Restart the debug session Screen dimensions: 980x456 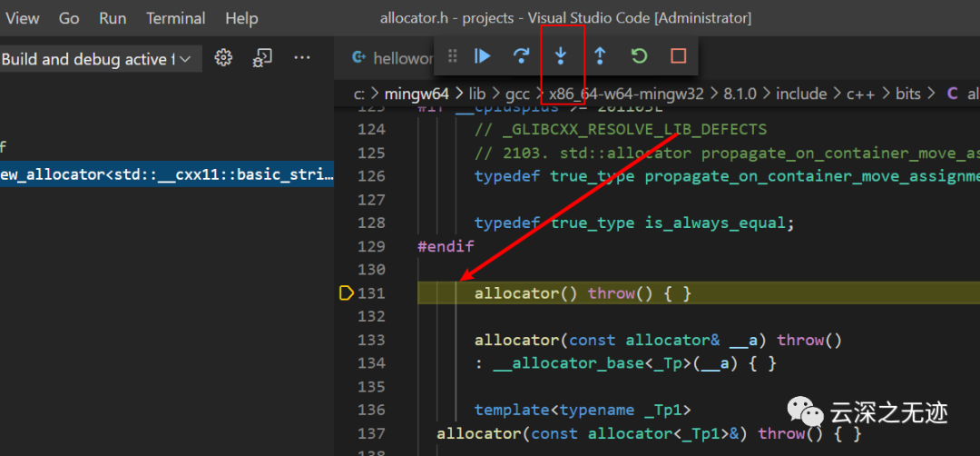(x=639, y=56)
